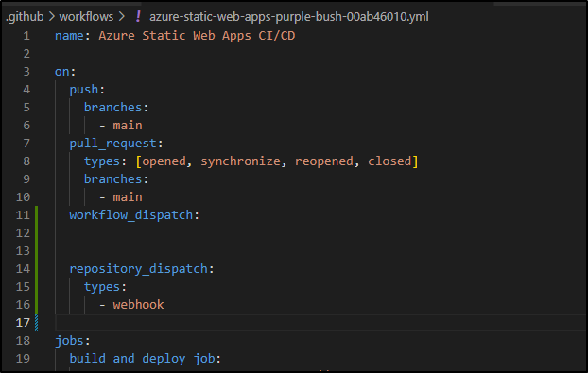Click the YAML file type exclamation icon
The width and height of the screenshot is (588, 373).
click(x=138, y=16)
